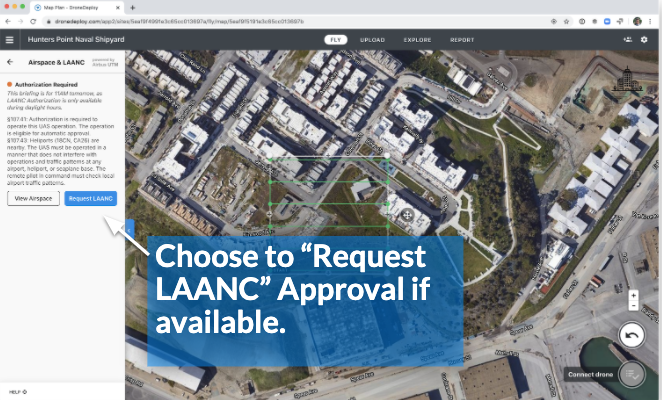Close the Map Plan browser tab

click(x=118, y=8)
